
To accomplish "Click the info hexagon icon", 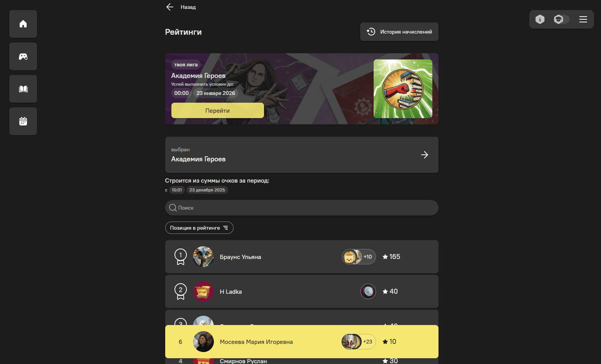I will point(540,19).
